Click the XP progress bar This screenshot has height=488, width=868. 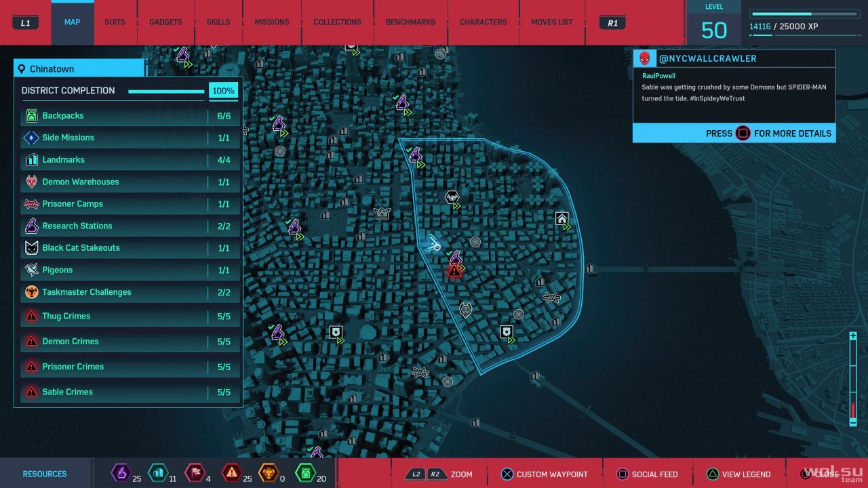click(804, 14)
